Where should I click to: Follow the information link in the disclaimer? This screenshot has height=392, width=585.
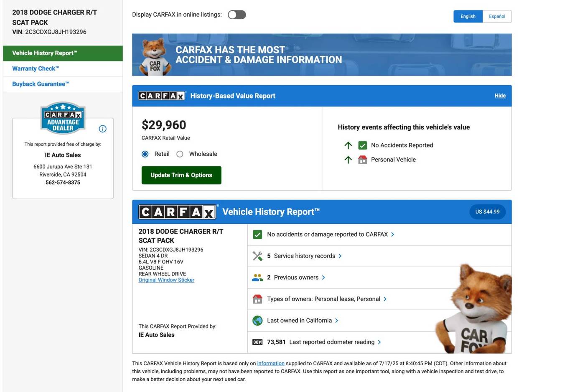tap(271, 364)
